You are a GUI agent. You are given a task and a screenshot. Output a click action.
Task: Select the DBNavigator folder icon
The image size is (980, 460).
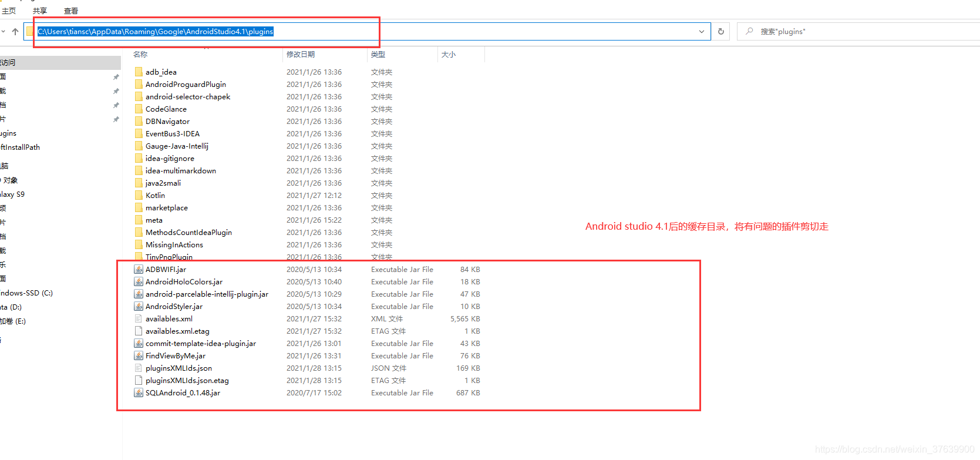[x=139, y=121]
